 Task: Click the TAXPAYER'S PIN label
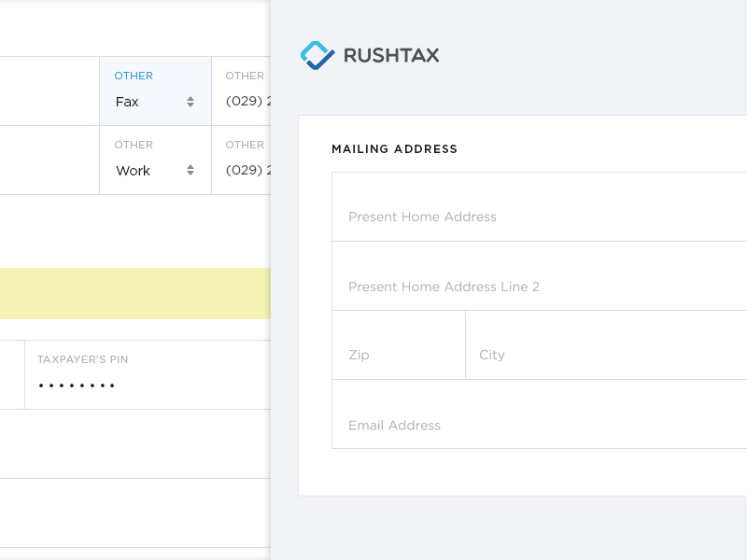point(82,358)
